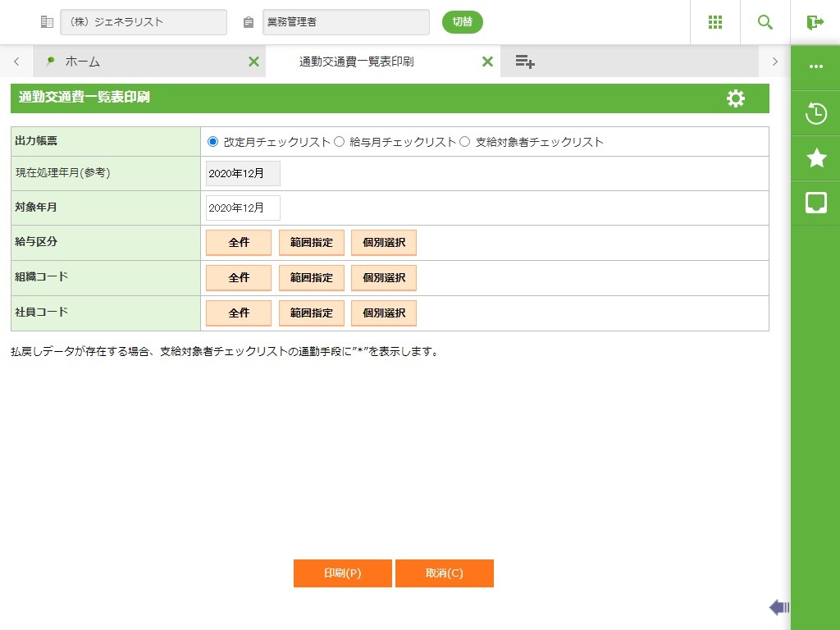Select 改定月チェックリスト radio option
The width and height of the screenshot is (840, 630).
pyautogui.click(x=213, y=142)
